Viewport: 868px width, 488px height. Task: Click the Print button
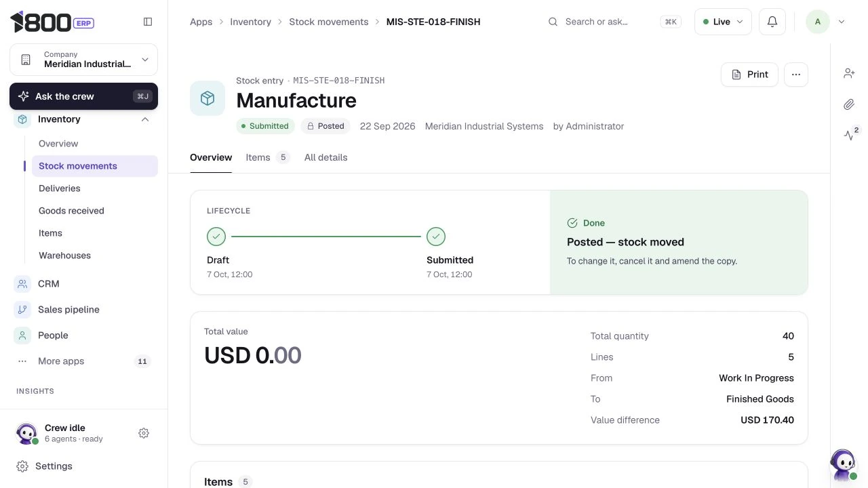pos(749,75)
